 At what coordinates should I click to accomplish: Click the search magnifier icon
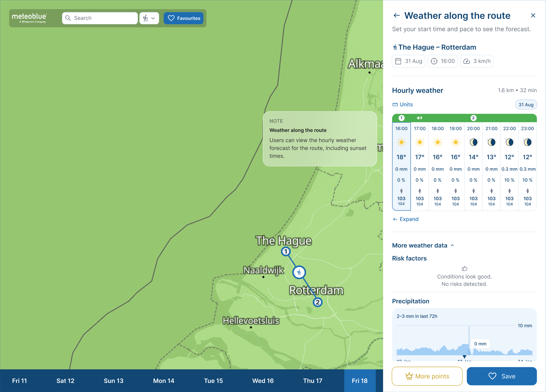[x=68, y=18]
